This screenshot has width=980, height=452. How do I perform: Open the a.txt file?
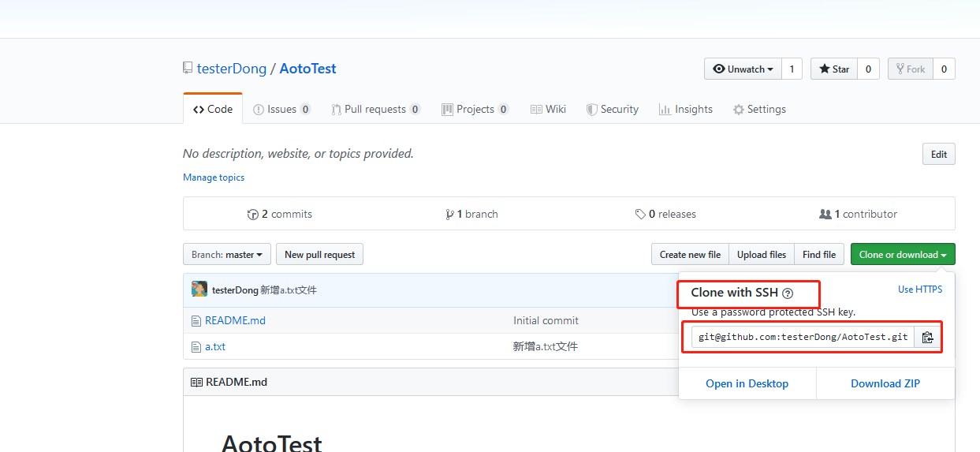[215, 346]
